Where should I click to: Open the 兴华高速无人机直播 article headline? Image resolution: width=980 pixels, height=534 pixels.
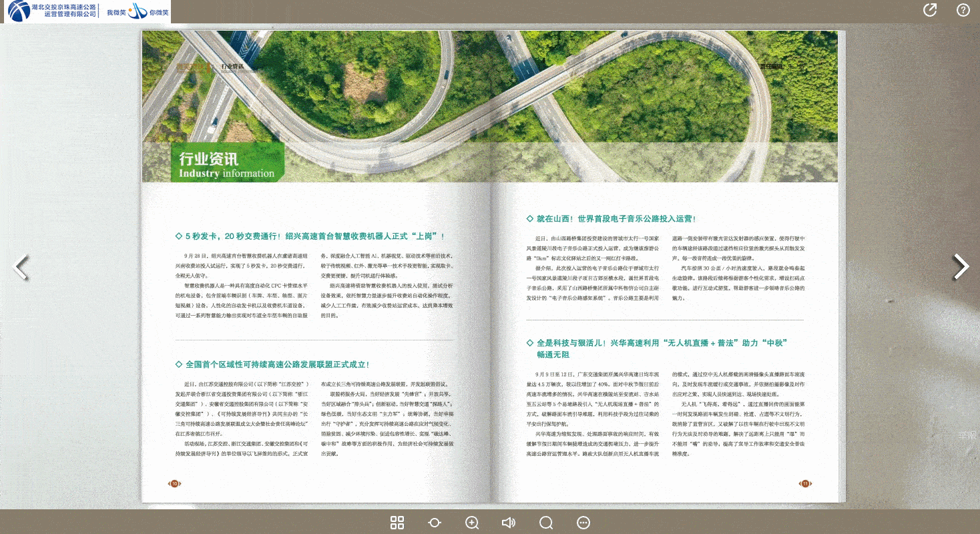[658, 347]
